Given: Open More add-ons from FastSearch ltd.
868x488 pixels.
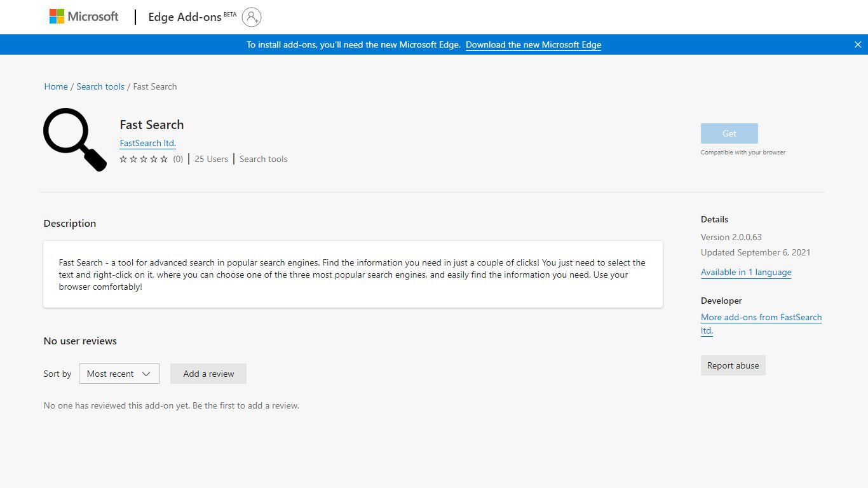Looking at the screenshot, I should pyautogui.click(x=761, y=324).
